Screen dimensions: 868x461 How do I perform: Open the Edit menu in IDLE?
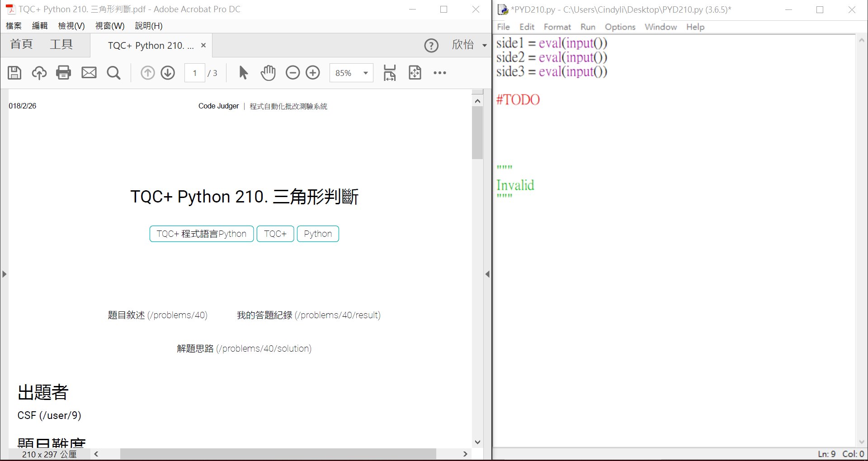tap(527, 27)
